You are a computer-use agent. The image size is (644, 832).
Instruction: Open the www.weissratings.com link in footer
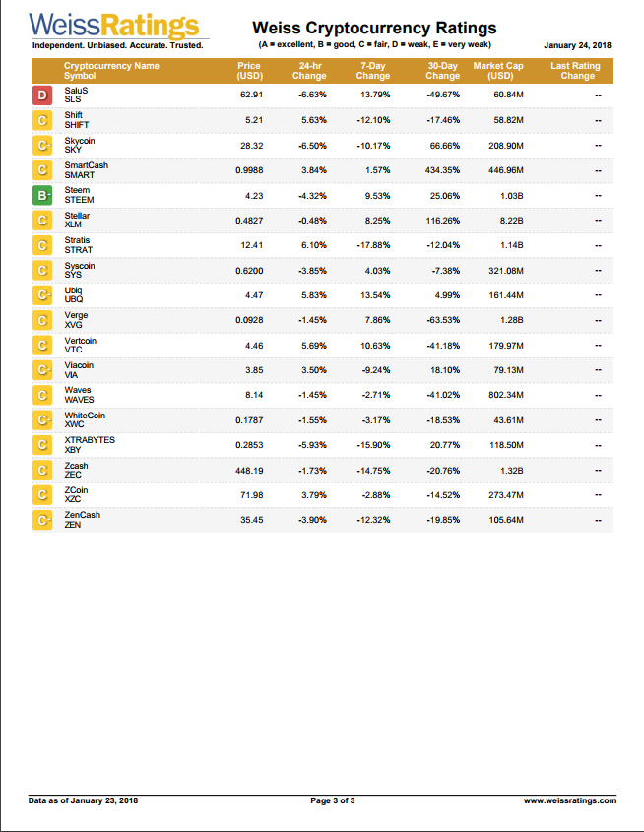click(570, 800)
